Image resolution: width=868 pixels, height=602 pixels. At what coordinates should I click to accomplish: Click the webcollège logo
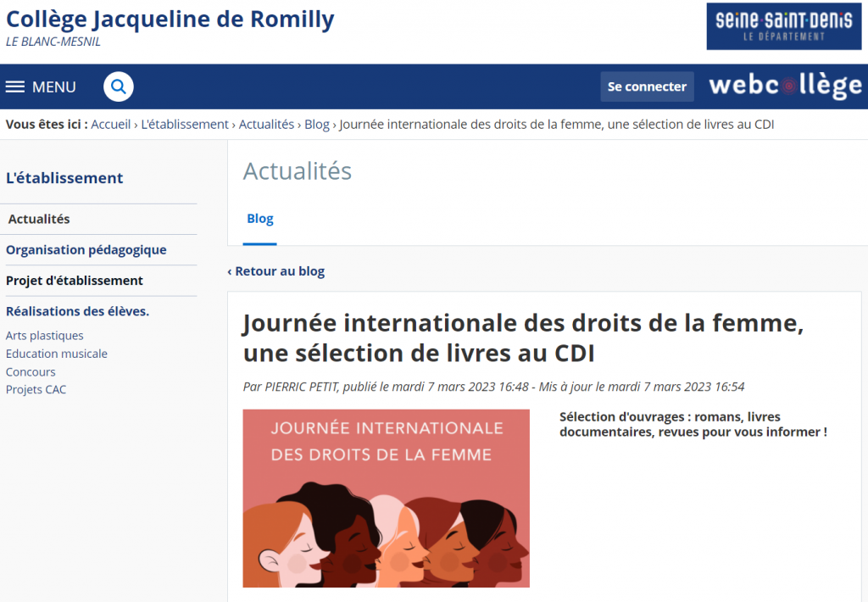click(784, 86)
